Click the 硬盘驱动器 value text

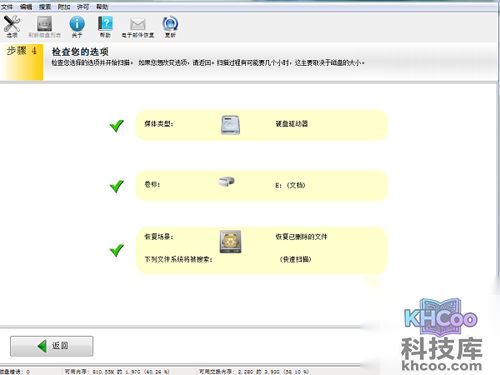(x=292, y=124)
